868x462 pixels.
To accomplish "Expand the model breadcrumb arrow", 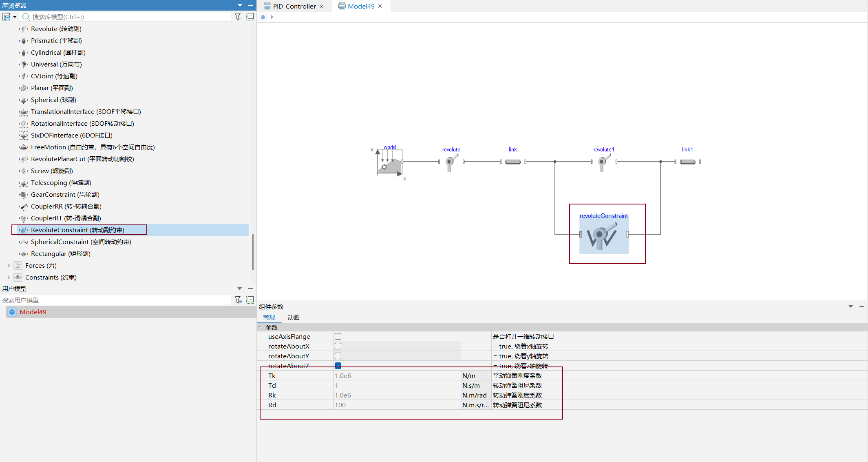I will coord(272,17).
